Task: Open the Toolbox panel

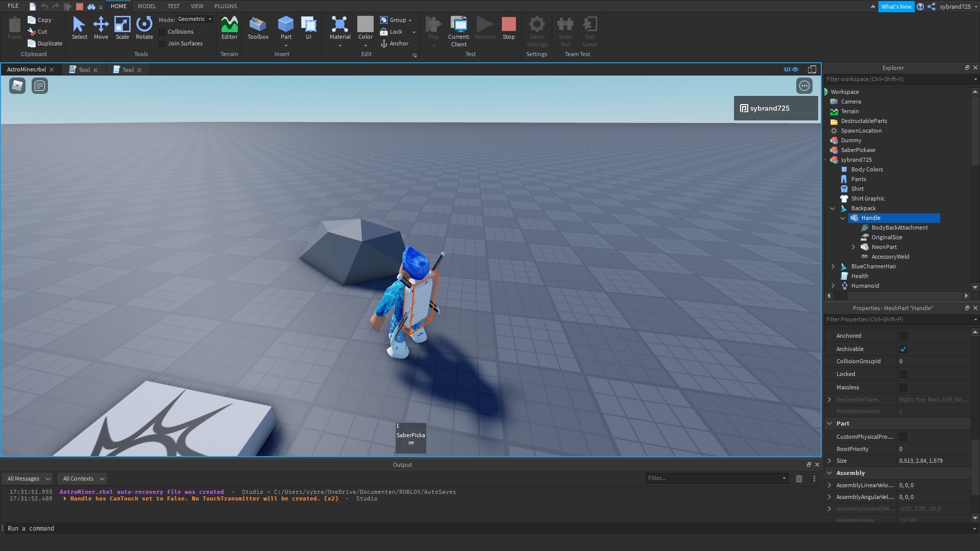Action: pos(258,28)
